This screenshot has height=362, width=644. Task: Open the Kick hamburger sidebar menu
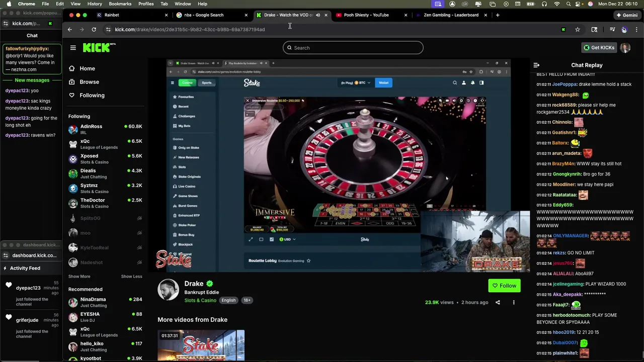73,48
